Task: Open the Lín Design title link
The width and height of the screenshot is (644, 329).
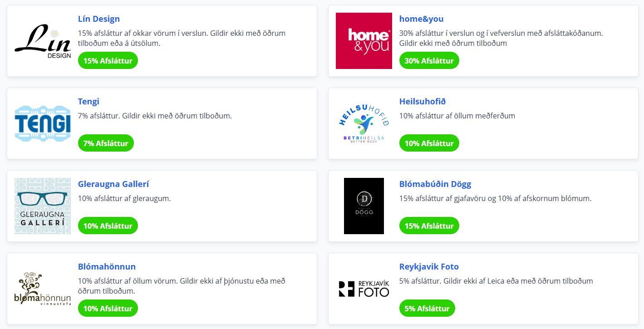Action: tap(99, 19)
